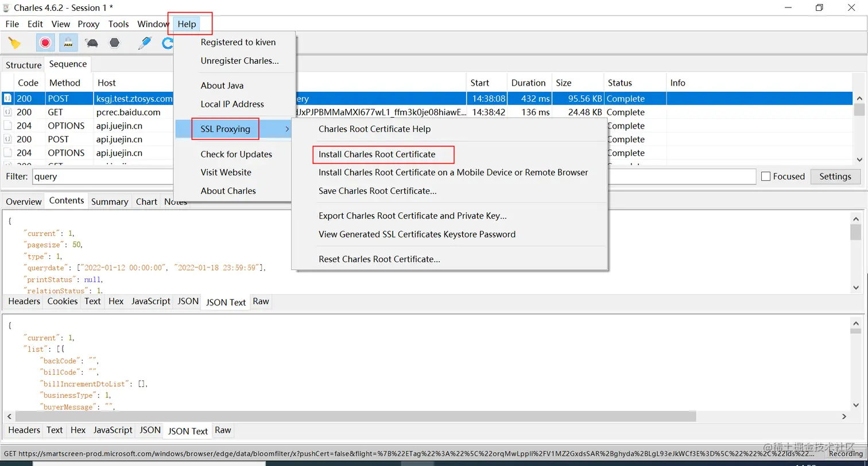Sort by the Code column header

(28, 83)
